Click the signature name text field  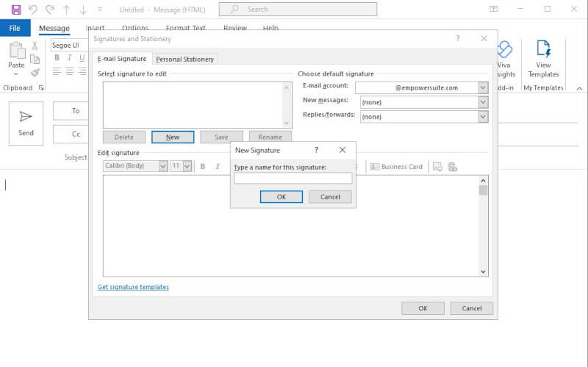tap(293, 178)
